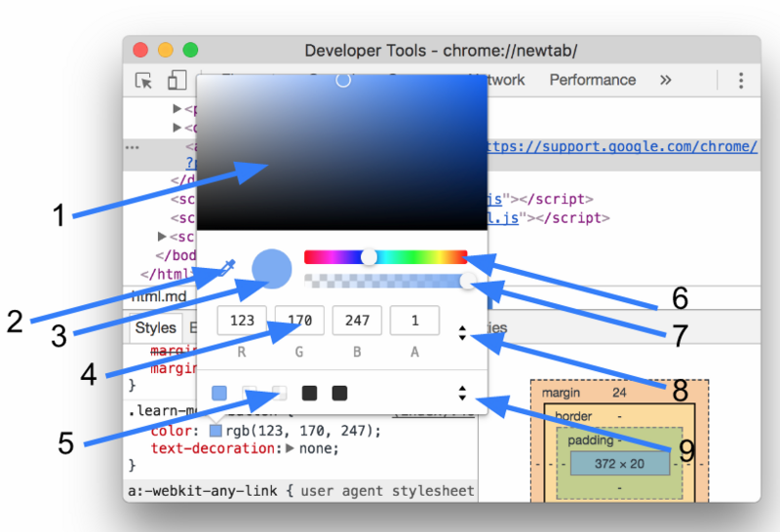
Task: Expand the text-decoration property triangle
Action: click(x=290, y=449)
